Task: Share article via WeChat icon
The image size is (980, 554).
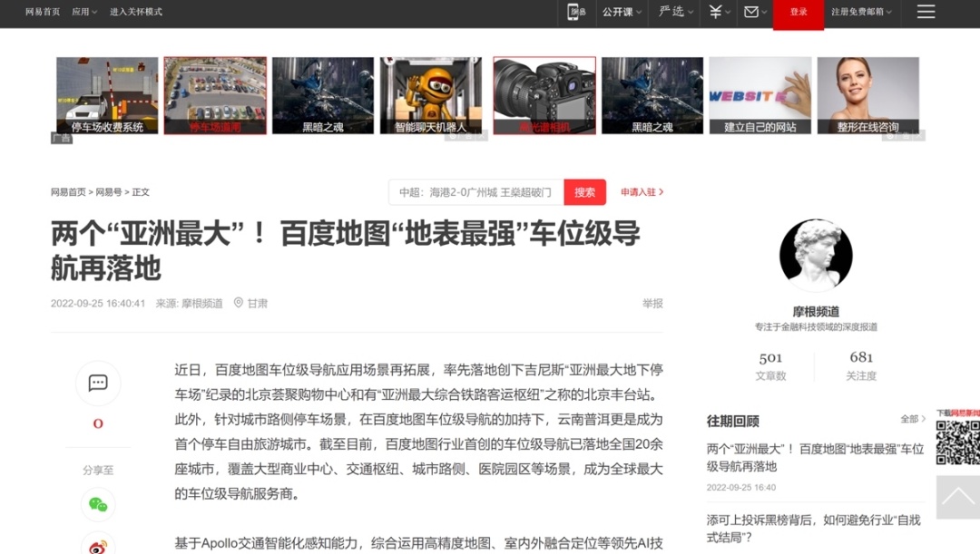Action: [x=98, y=504]
